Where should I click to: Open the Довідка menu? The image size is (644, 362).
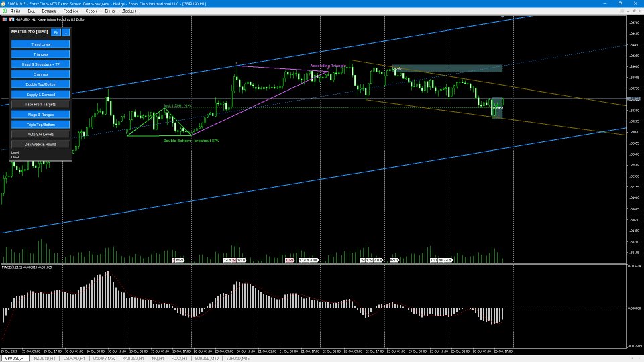(x=129, y=11)
